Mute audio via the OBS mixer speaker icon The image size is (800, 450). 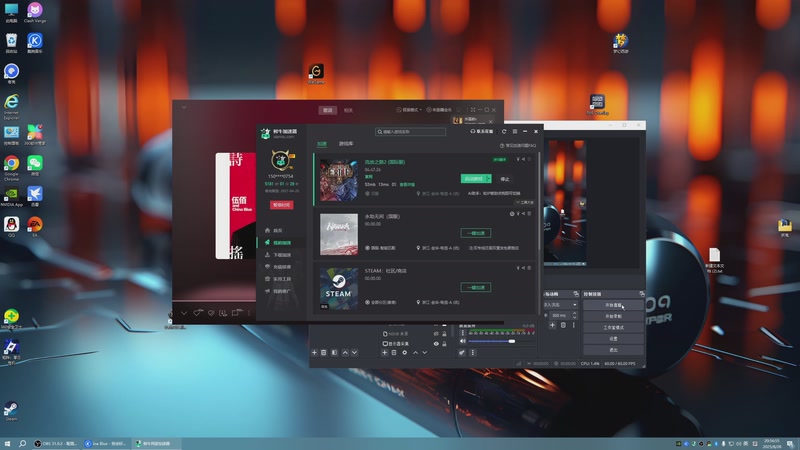[x=463, y=341]
